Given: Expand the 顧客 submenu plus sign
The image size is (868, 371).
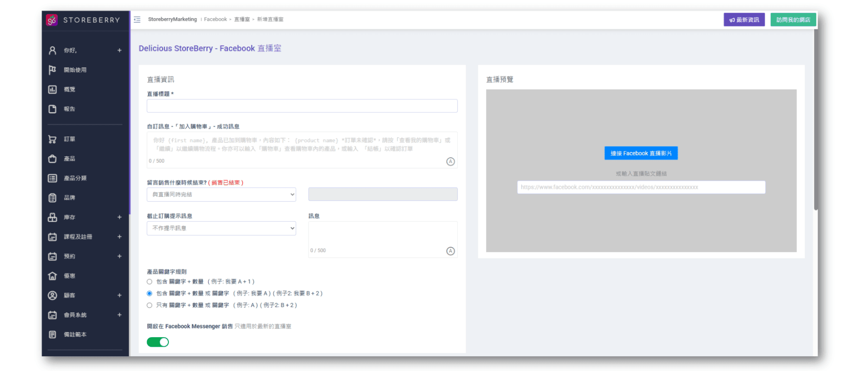Looking at the screenshot, I should (x=119, y=295).
